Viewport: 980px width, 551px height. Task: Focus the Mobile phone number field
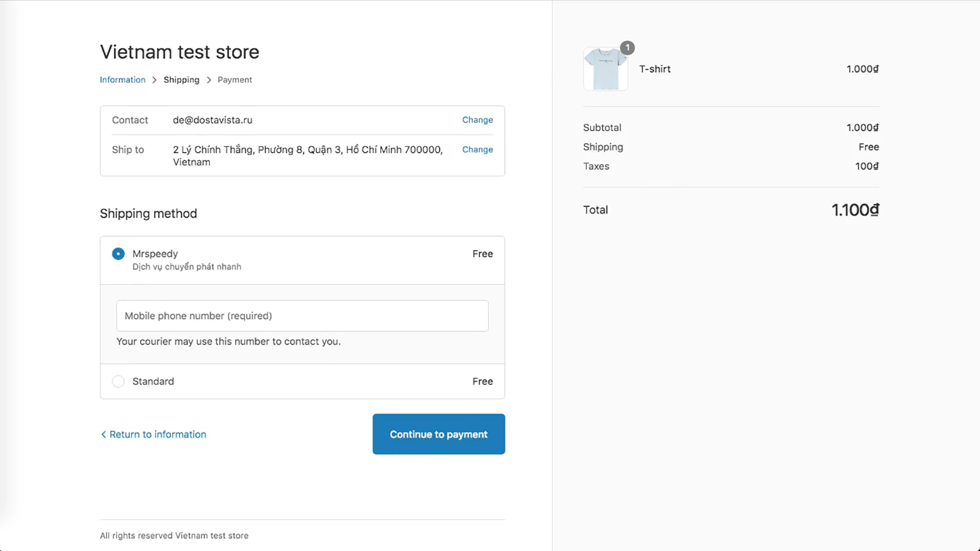(302, 316)
